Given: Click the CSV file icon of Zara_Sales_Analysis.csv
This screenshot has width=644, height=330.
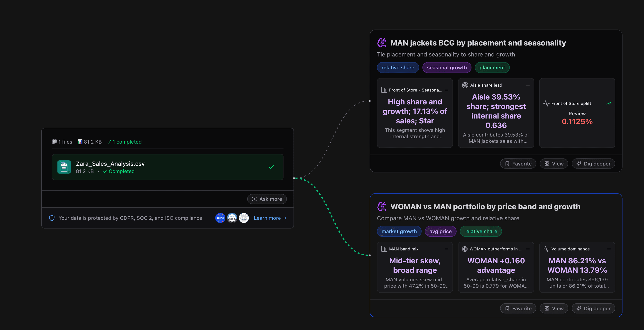Looking at the screenshot, I should (x=64, y=167).
